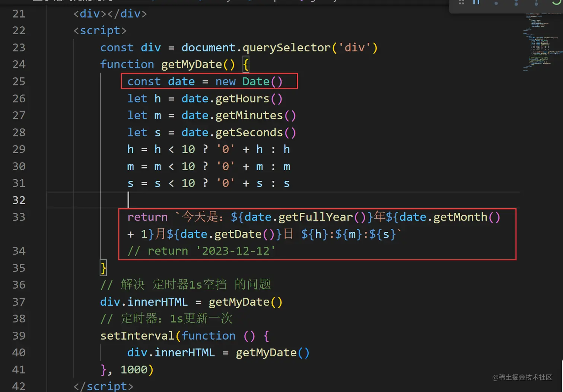
Task: Select line number 24 in the gutter
Action: 19,64
